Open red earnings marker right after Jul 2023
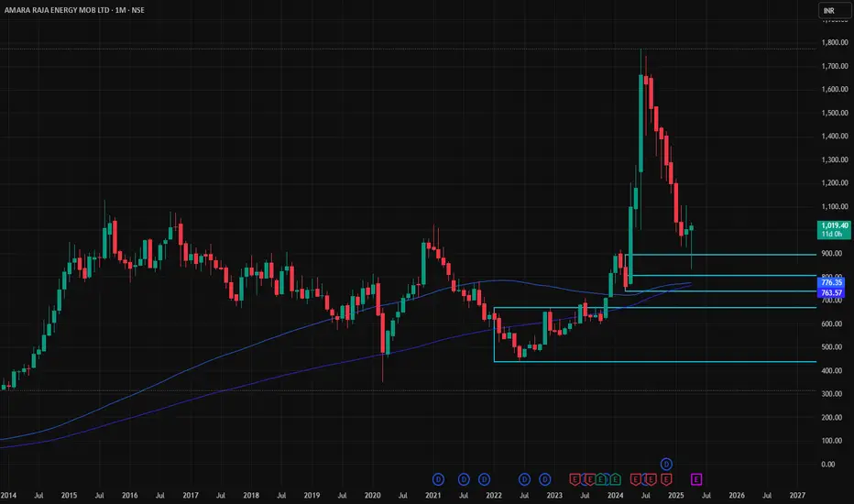The height and width of the screenshot is (504, 854). (590, 479)
